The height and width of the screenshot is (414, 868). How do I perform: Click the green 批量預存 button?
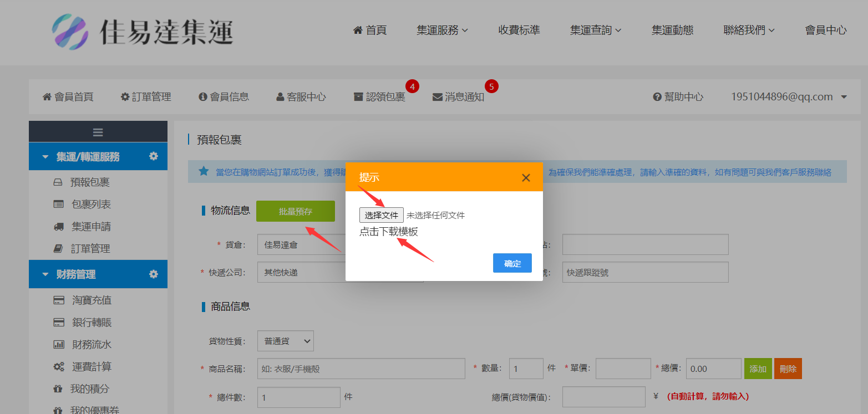(296, 211)
